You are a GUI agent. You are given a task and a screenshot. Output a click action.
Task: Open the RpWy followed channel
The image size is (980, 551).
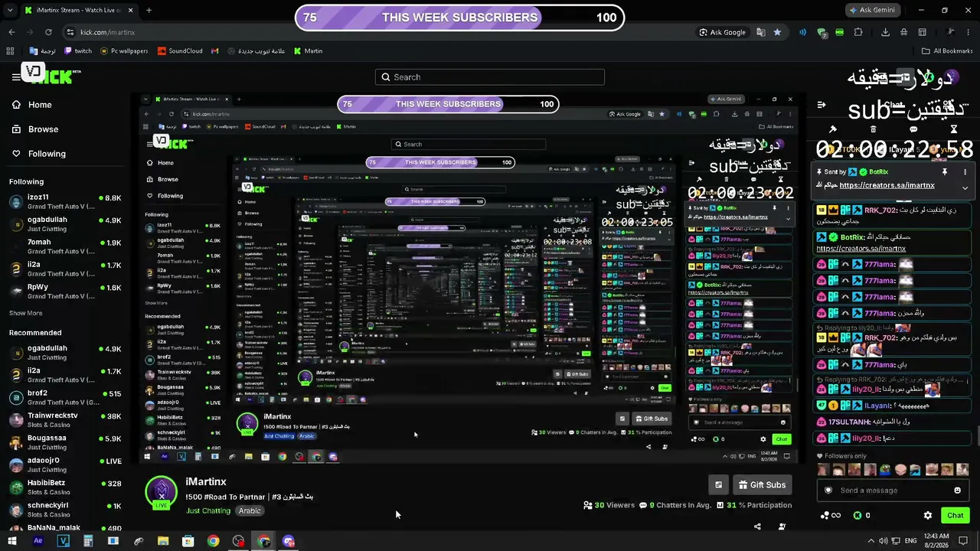[65, 291]
